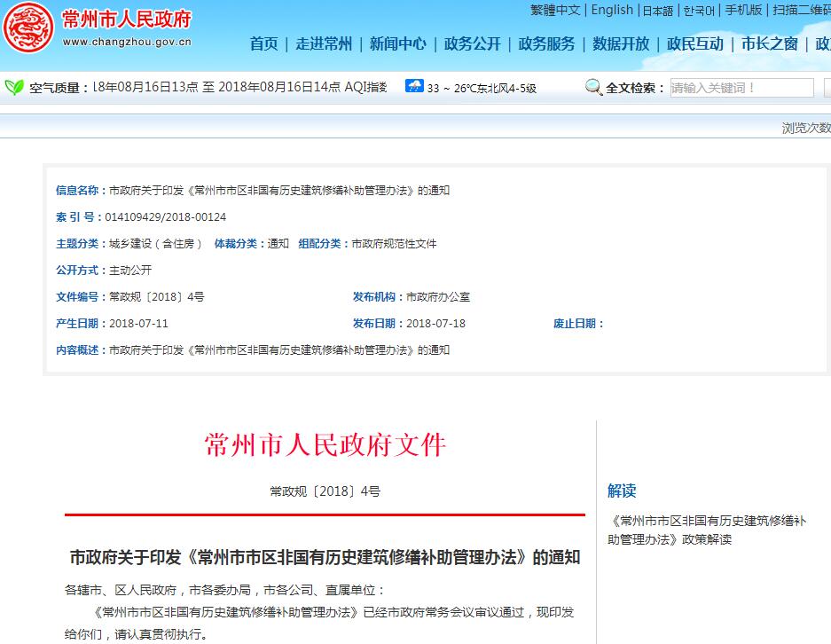Switch to Korean 한국어 version

click(699, 11)
